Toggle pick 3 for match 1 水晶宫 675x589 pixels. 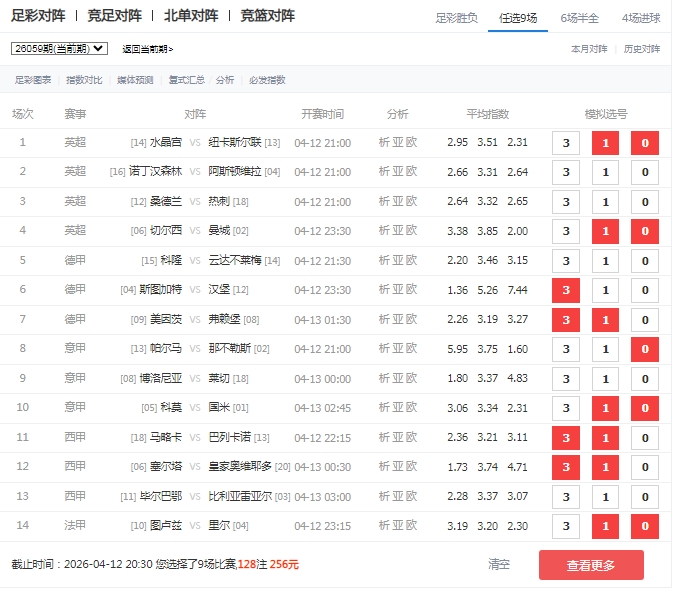(566, 143)
